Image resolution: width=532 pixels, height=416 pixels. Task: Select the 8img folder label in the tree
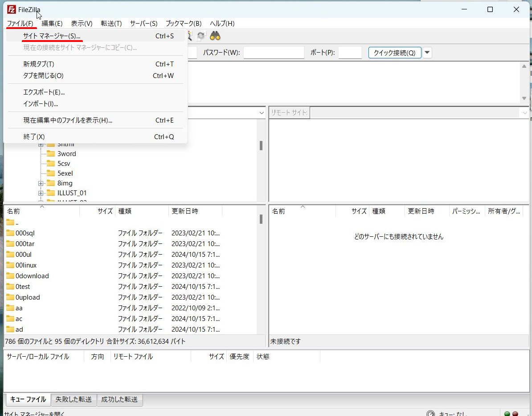(x=65, y=183)
